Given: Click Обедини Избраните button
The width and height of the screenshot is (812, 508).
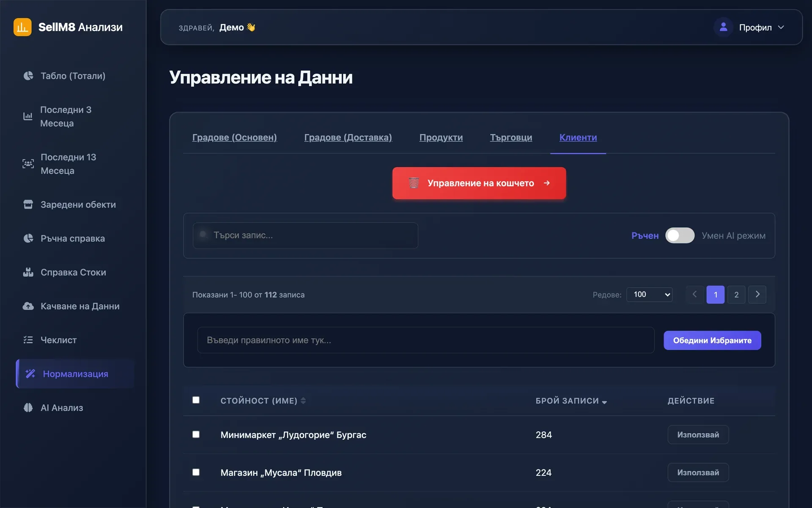Looking at the screenshot, I should coord(712,340).
